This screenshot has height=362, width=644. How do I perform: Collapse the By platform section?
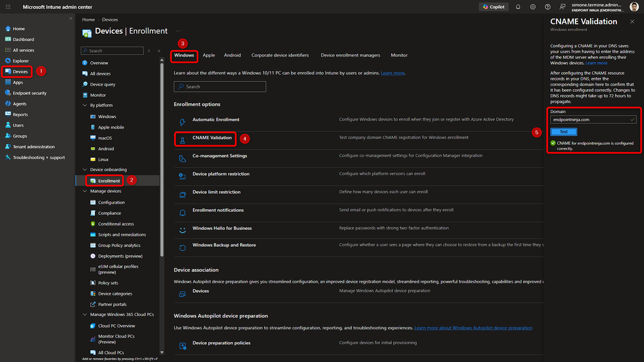point(85,106)
